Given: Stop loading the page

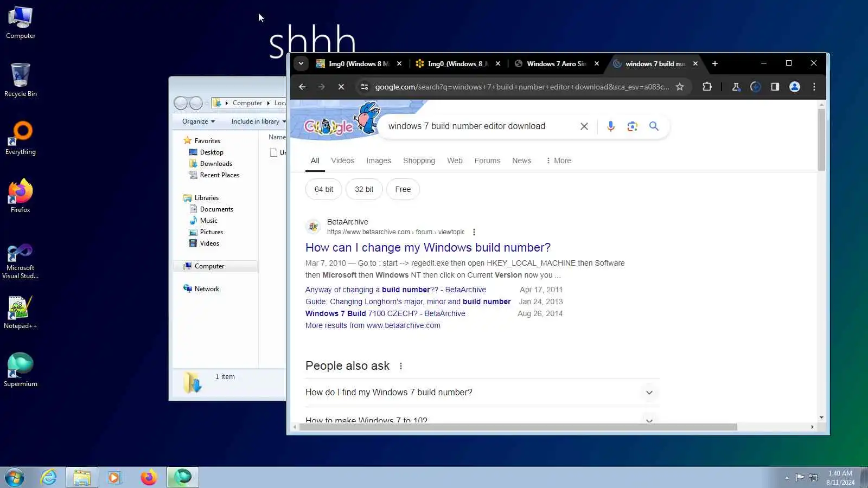Looking at the screenshot, I should pos(341,87).
